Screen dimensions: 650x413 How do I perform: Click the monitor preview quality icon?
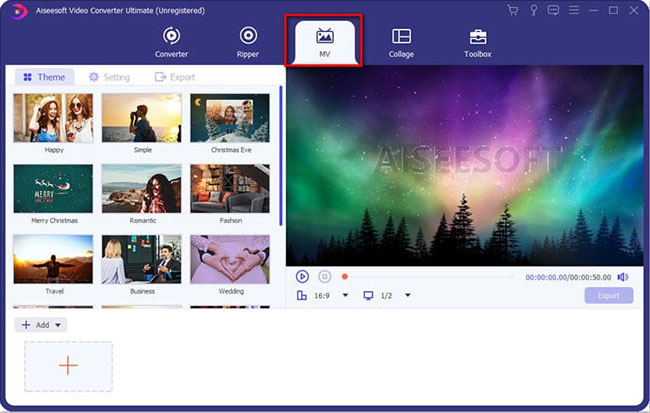(x=368, y=295)
